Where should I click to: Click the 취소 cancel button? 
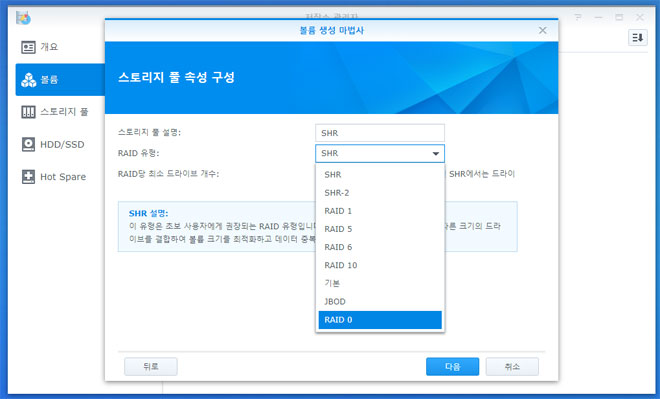512,367
